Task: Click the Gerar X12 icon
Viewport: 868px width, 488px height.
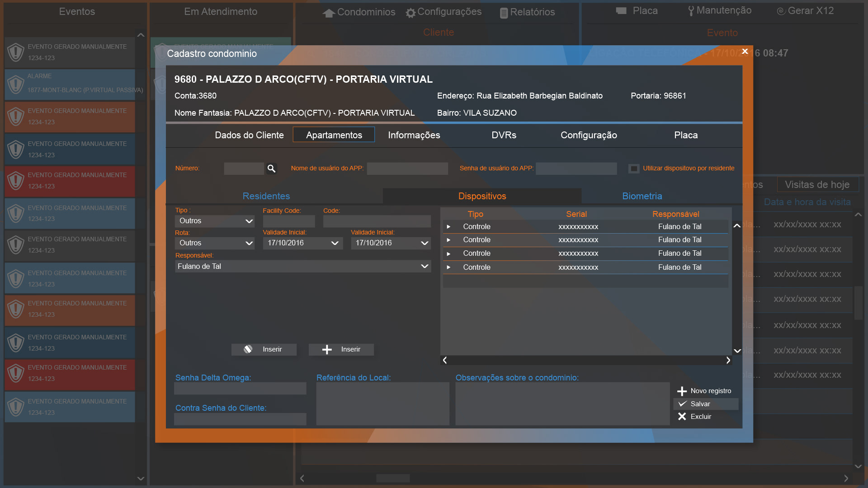Action: click(781, 11)
